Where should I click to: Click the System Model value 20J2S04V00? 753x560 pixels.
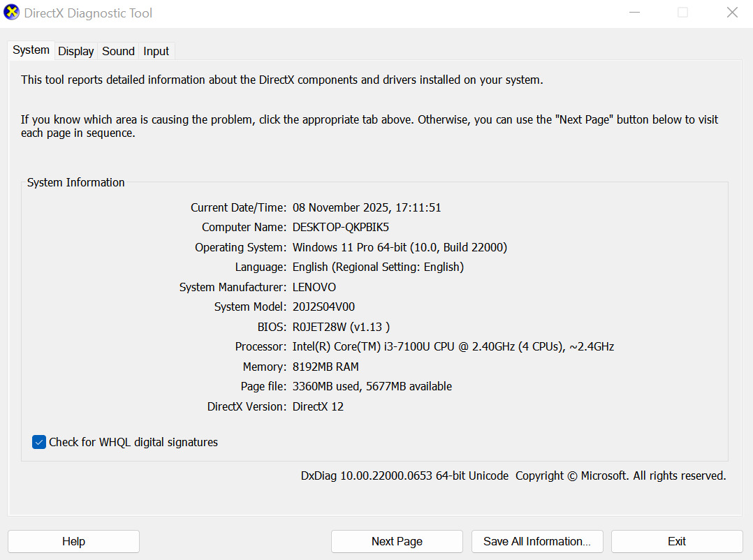coord(325,307)
